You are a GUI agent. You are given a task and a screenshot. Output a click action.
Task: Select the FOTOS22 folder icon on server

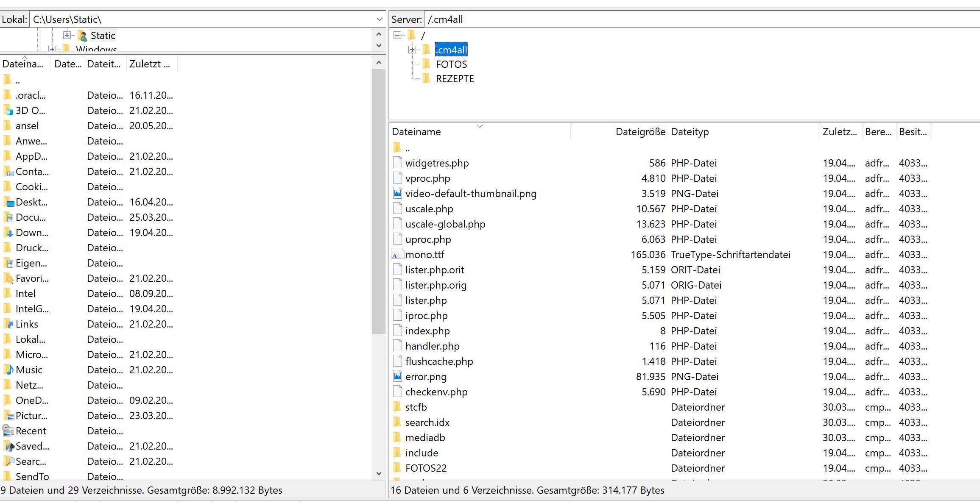(x=397, y=468)
